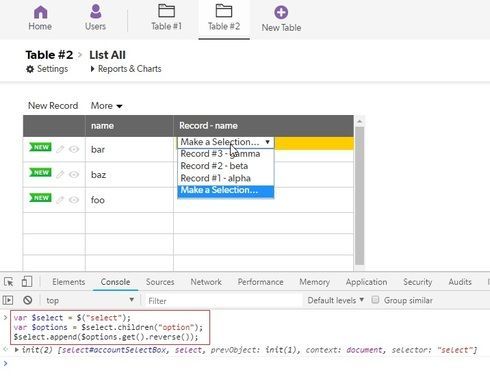This screenshot has width=490, height=384.
Task: Click the NEW badge in baz row
Action: pyautogui.click(x=40, y=172)
